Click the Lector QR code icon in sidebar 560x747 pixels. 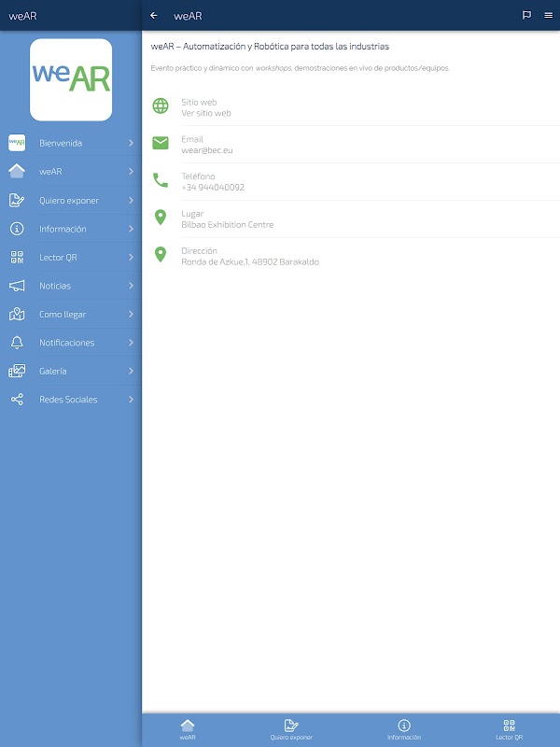pos(17,258)
